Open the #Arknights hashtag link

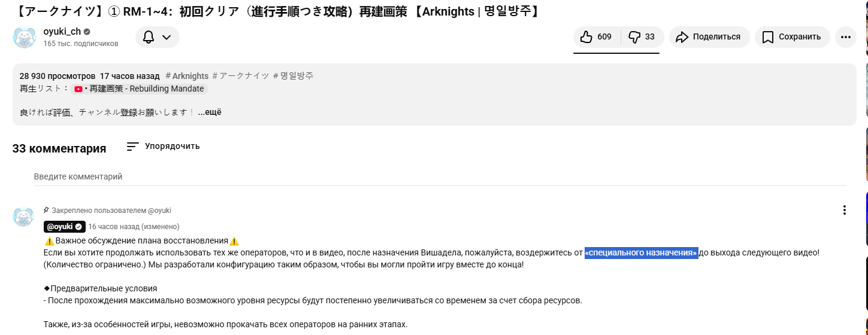click(187, 76)
